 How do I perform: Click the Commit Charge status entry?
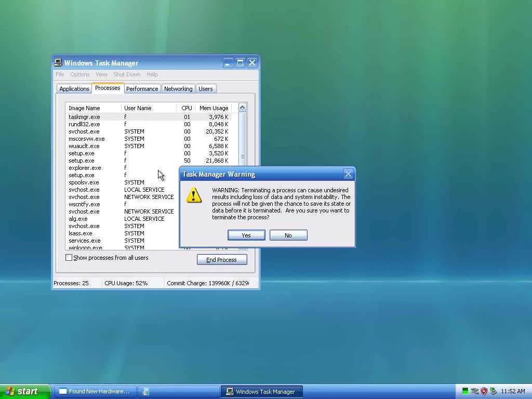[x=208, y=283]
